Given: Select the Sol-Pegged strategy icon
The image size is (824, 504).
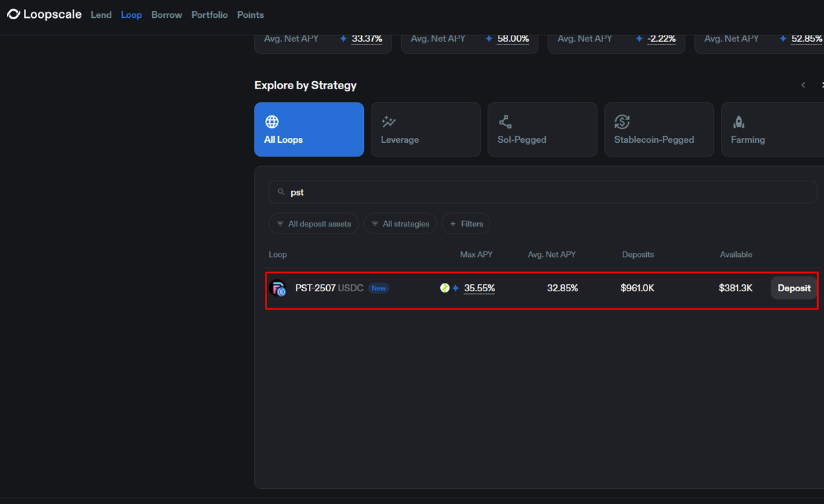Looking at the screenshot, I should click(x=505, y=122).
